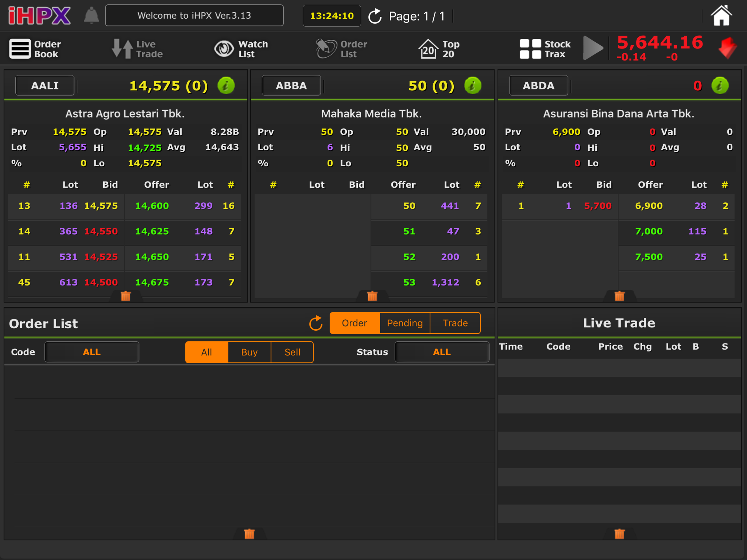Open the Top 20 view

pos(439,49)
